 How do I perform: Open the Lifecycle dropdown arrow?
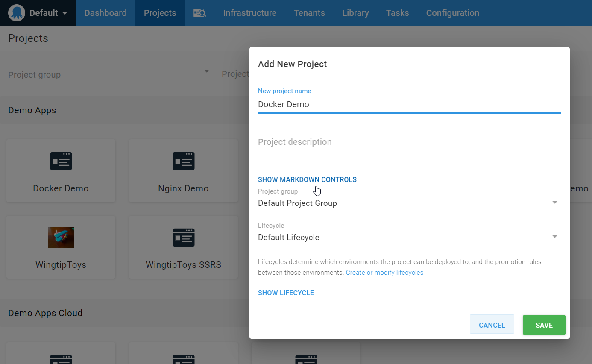coord(554,237)
